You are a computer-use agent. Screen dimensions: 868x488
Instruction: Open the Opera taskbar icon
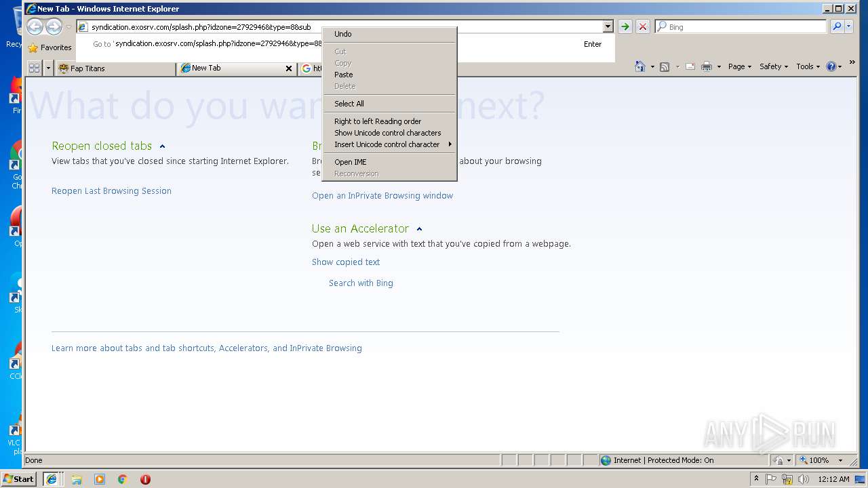(145, 479)
